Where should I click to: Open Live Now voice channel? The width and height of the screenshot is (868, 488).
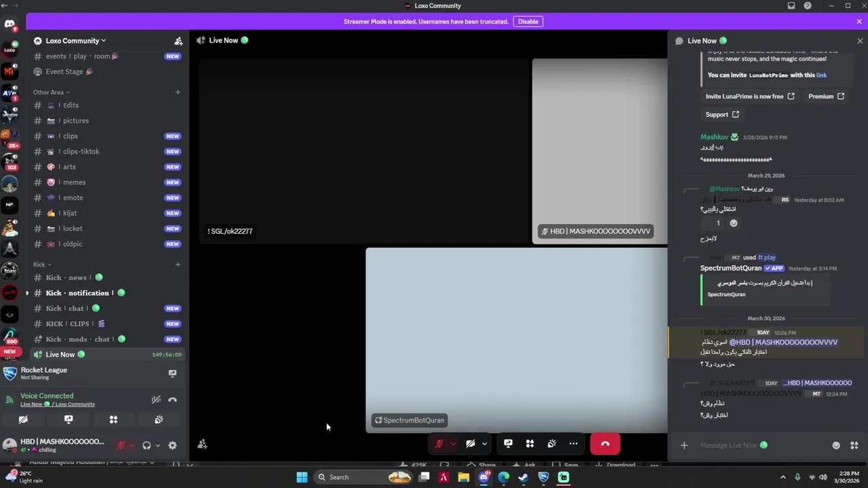click(x=107, y=354)
